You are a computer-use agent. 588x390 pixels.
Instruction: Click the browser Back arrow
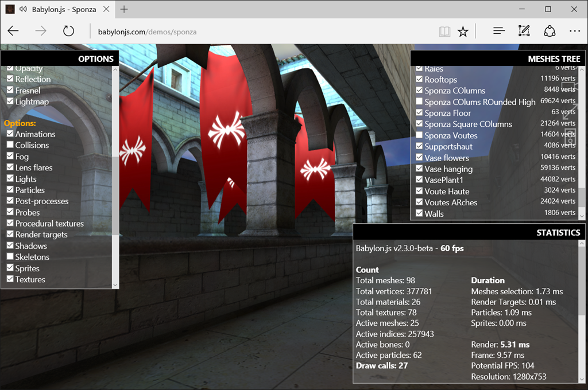click(x=13, y=31)
